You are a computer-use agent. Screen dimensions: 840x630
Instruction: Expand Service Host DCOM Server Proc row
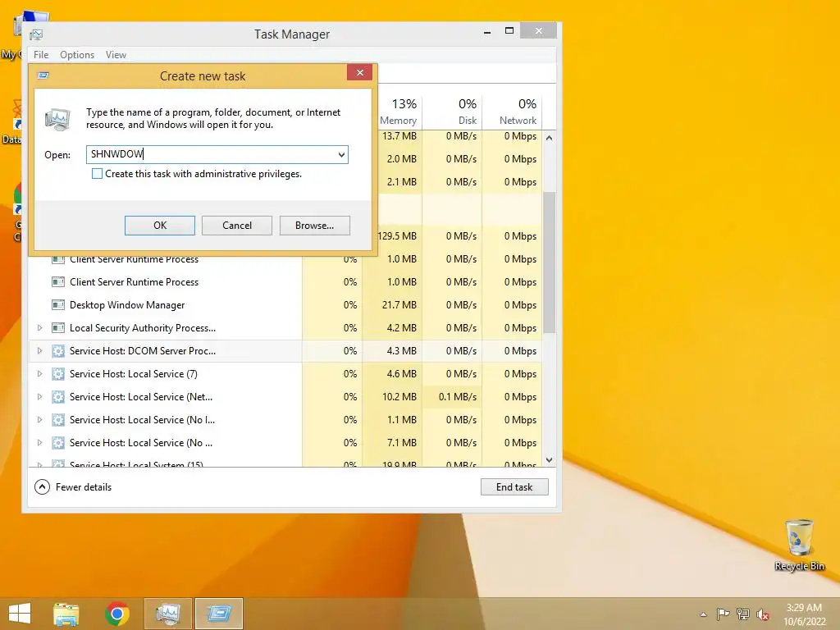coord(39,351)
